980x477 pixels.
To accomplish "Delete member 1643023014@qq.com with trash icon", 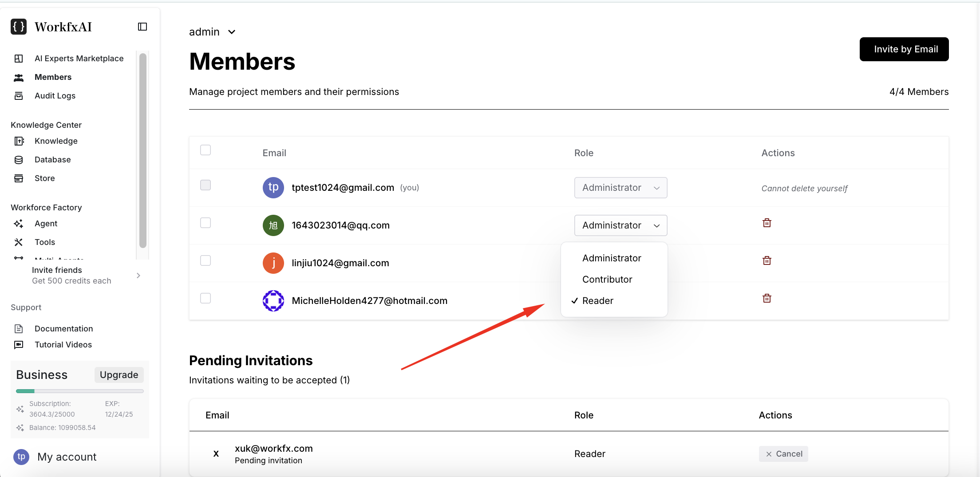I will [767, 223].
